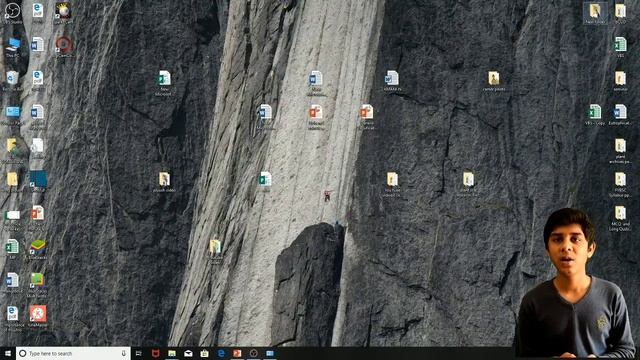Select the red circular recorder shortcut icon

pyautogui.click(x=64, y=44)
